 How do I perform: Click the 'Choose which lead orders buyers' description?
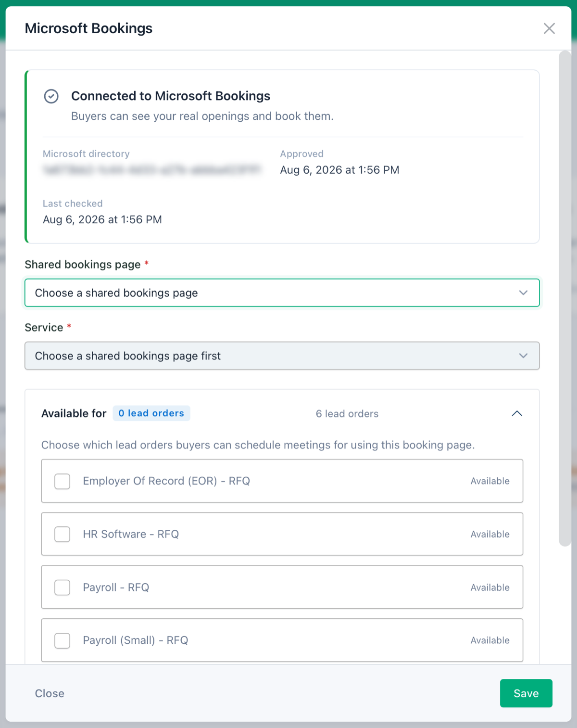(258, 445)
